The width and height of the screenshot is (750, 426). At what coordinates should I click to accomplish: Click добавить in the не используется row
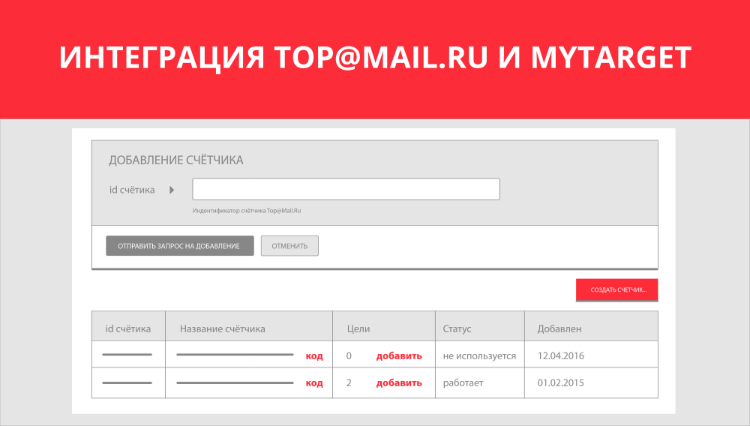399,356
